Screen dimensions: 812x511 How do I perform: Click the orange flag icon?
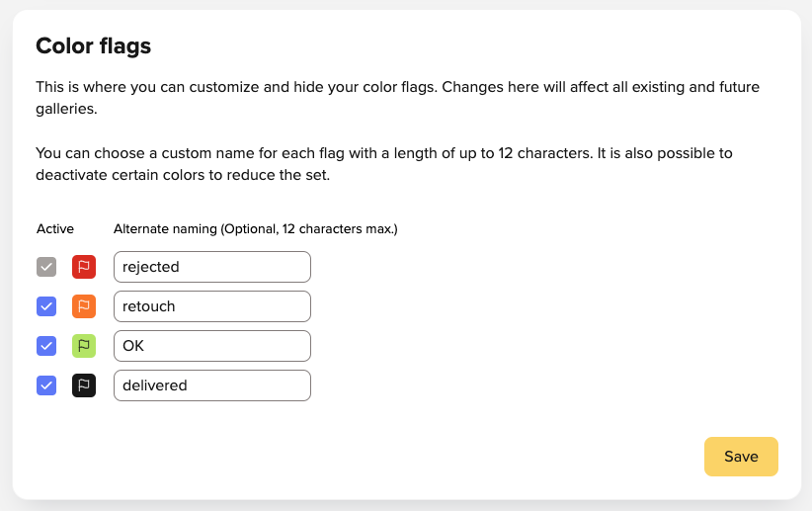[84, 306]
